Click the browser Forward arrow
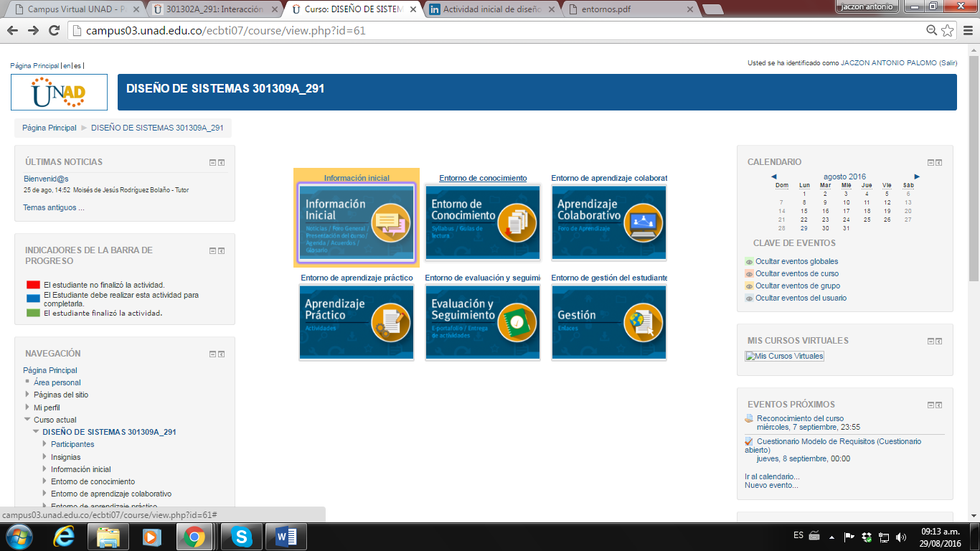 click(33, 30)
